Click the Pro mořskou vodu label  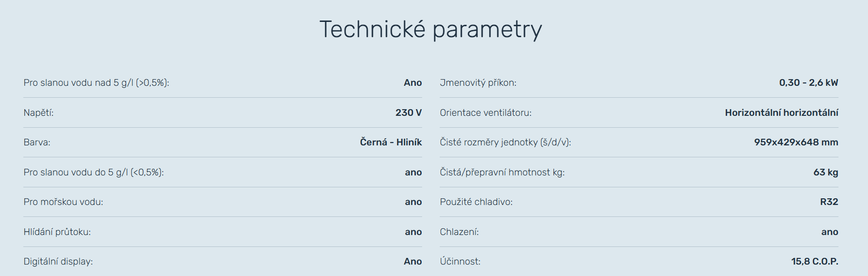point(63,202)
